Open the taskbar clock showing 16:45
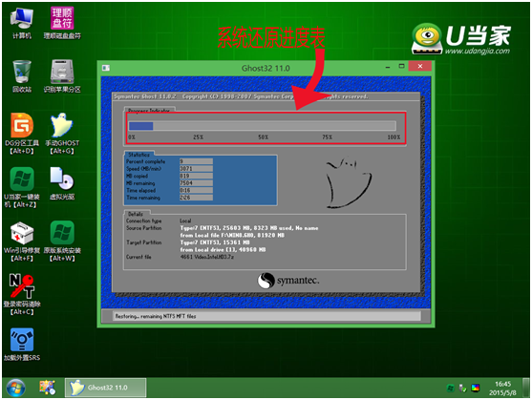The width and height of the screenshot is (532, 400). click(x=502, y=389)
